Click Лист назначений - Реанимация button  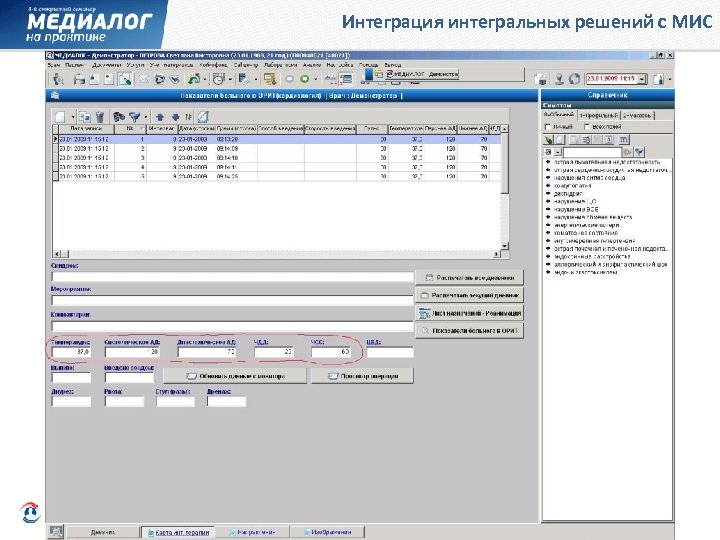point(469,313)
